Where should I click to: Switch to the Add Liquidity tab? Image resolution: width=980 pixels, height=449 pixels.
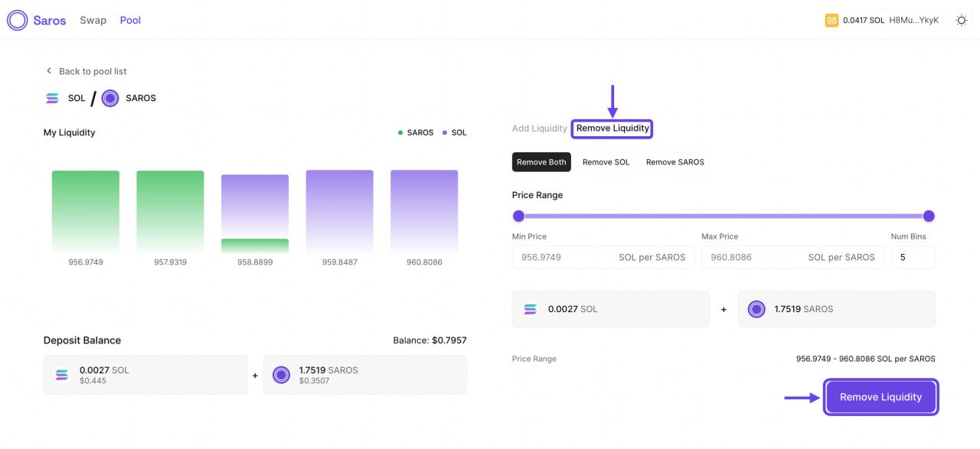tap(539, 129)
